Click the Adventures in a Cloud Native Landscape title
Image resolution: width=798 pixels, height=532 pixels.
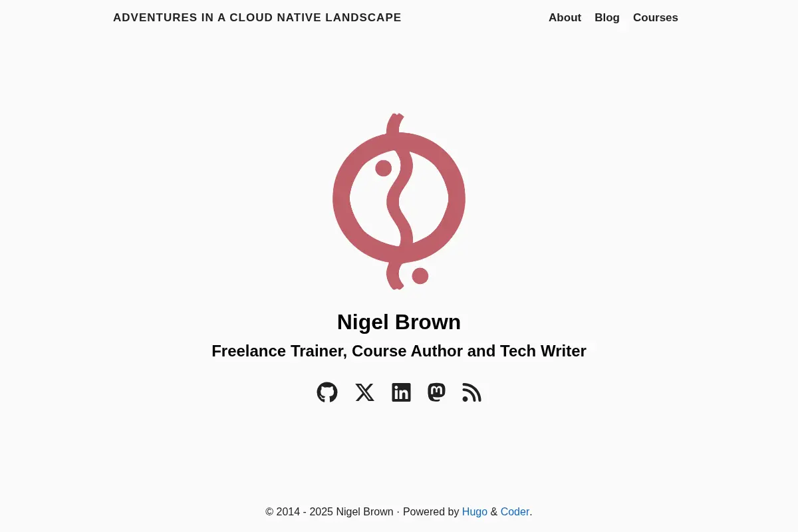(257, 18)
